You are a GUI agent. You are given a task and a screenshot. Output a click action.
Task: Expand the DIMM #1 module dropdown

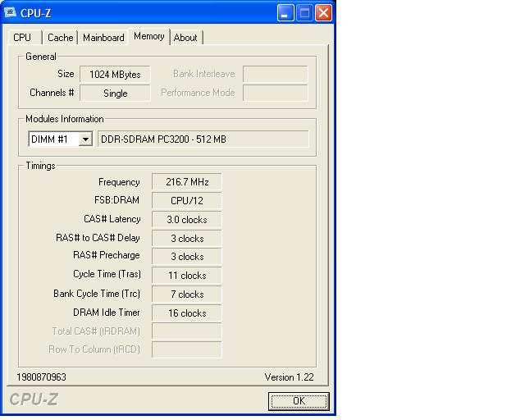point(85,139)
